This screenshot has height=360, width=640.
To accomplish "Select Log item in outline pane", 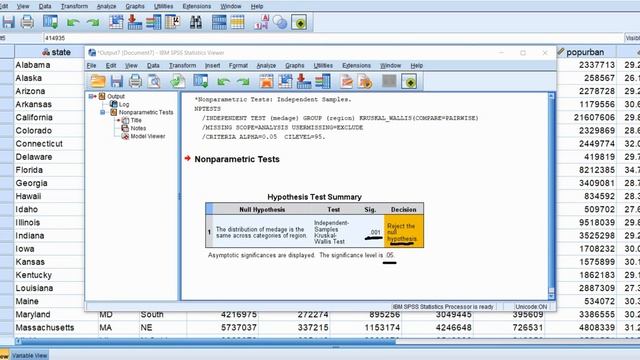I will click(x=124, y=104).
